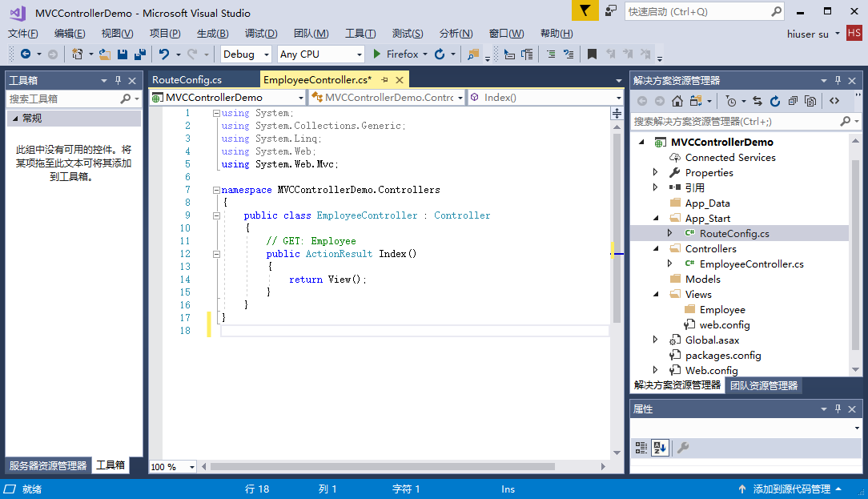Switch to the RouteConfig.cs tab
The width and height of the screenshot is (868, 499).
(x=187, y=80)
